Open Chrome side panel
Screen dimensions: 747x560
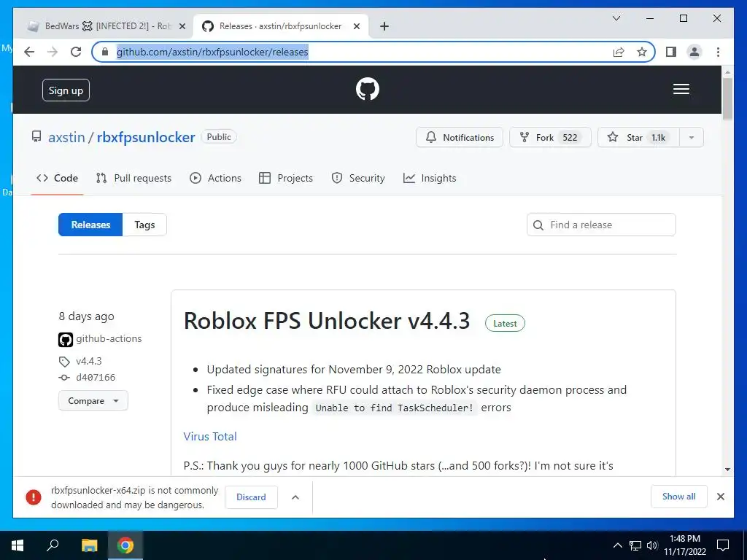(671, 52)
